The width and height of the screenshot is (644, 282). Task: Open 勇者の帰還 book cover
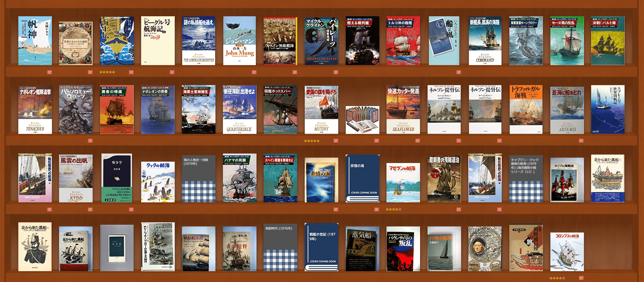click(x=117, y=109)
